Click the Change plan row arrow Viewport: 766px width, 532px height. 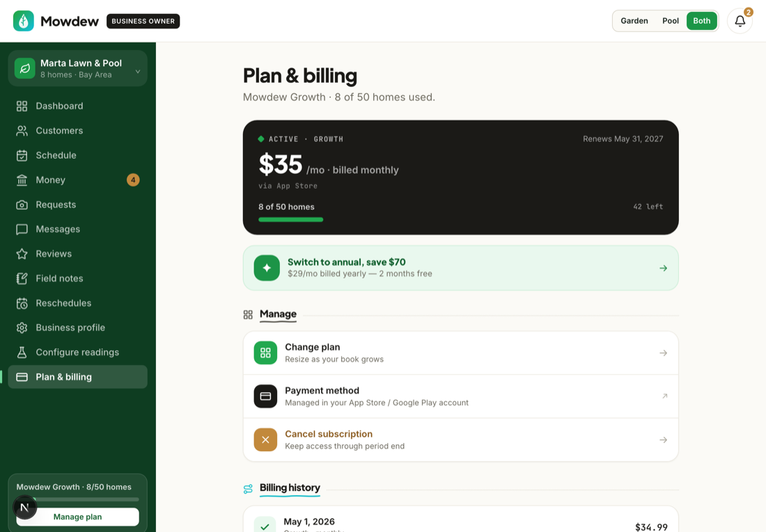(663, 353)
